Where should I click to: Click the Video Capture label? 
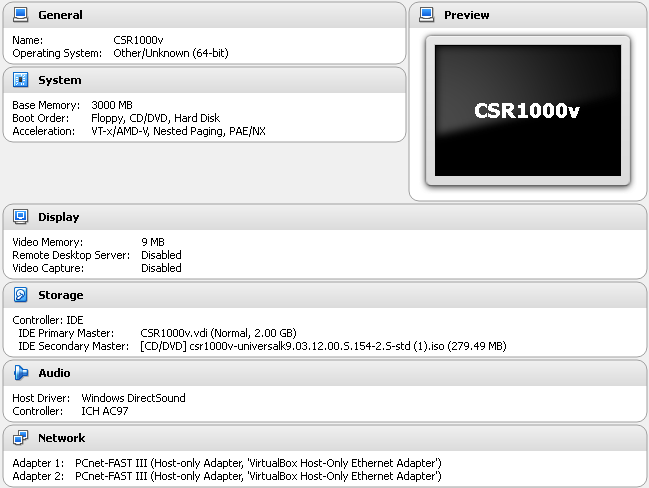[x=48, y=268]
